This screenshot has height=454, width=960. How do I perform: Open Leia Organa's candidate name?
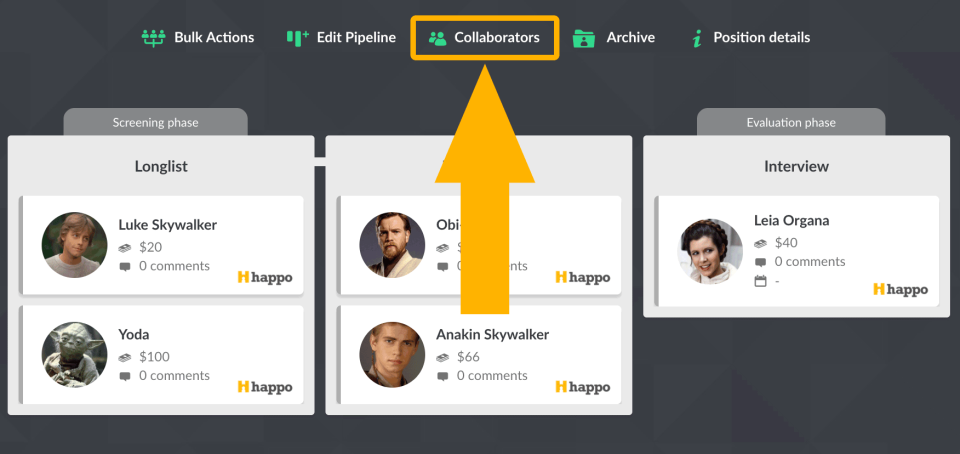[x=791, y=220]
